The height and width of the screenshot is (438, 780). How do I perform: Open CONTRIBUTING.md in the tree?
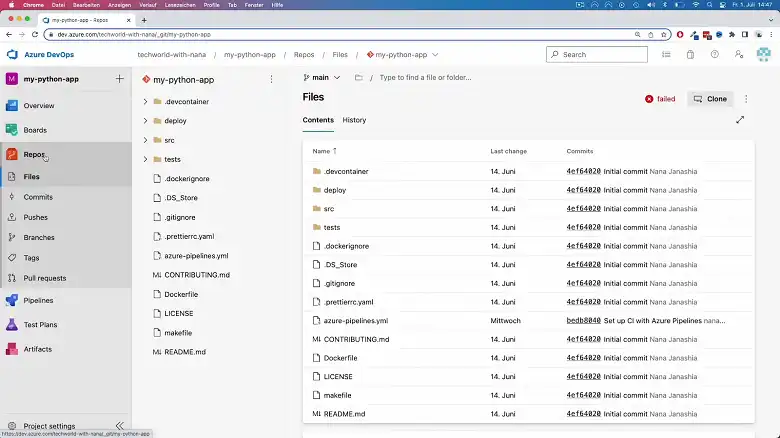(197, 275)
